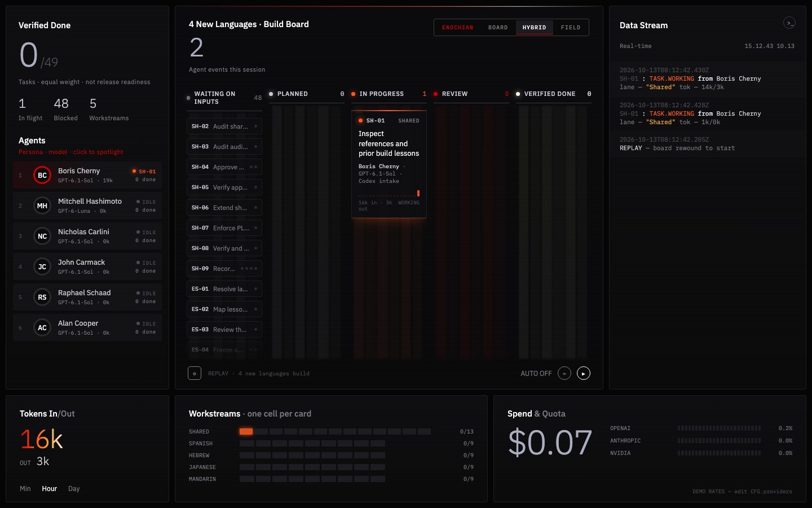Viewport: 812px width, 508px height.
Task: Click Raphael Schaad's RS avatar
Action: pos(42,297)
